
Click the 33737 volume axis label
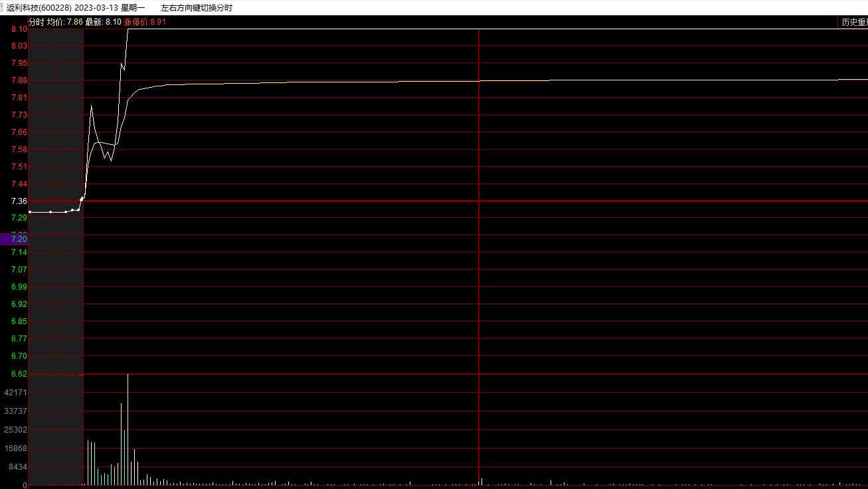pos(15,411)
